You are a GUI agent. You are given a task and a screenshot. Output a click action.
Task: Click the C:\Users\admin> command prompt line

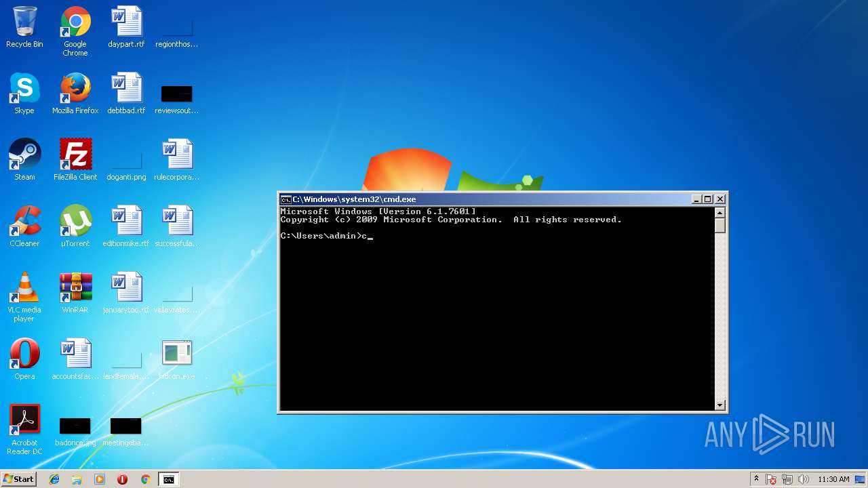tap(327, 236)
